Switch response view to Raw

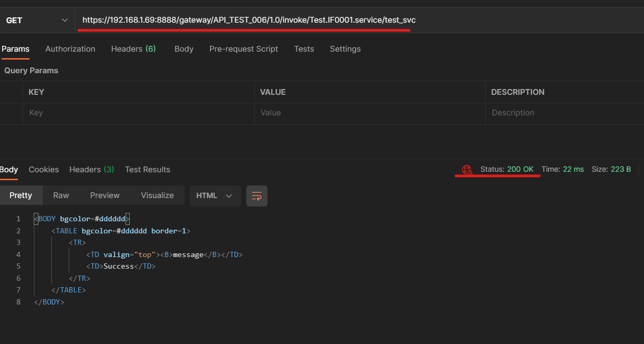61,195
